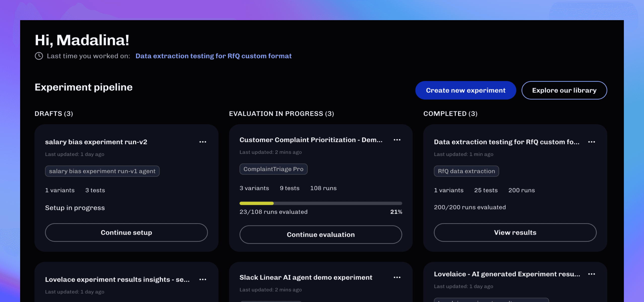644x302 pixels.
Task: Open ellipsis menu on Lovelaice AI generated card
Action: click(591, 274)
